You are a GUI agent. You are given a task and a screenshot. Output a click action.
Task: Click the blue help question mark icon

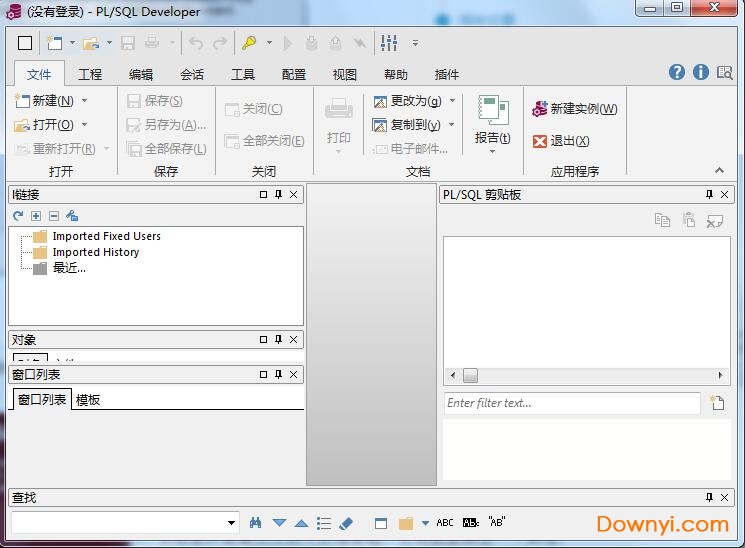click(677, 72)
